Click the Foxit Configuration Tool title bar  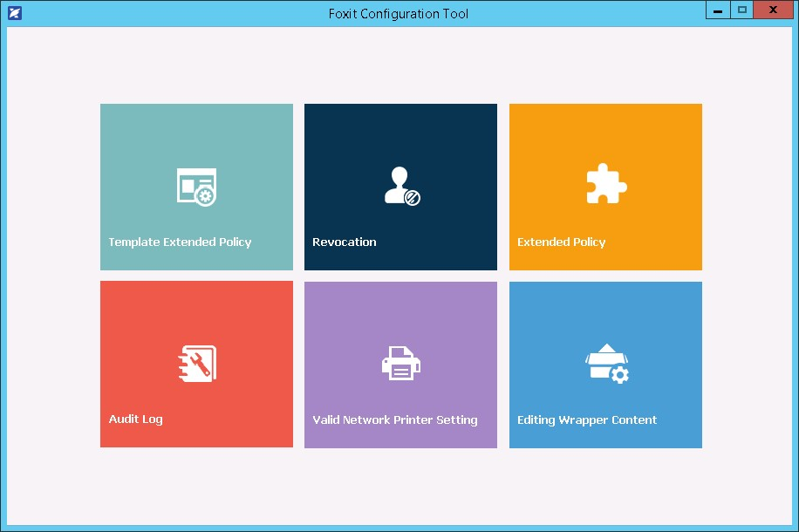(399, 13)
